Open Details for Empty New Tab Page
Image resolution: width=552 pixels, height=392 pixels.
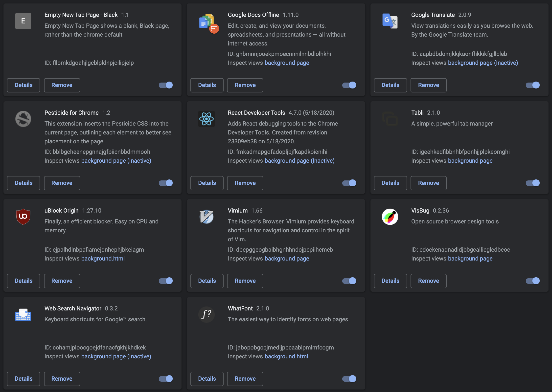23,85
